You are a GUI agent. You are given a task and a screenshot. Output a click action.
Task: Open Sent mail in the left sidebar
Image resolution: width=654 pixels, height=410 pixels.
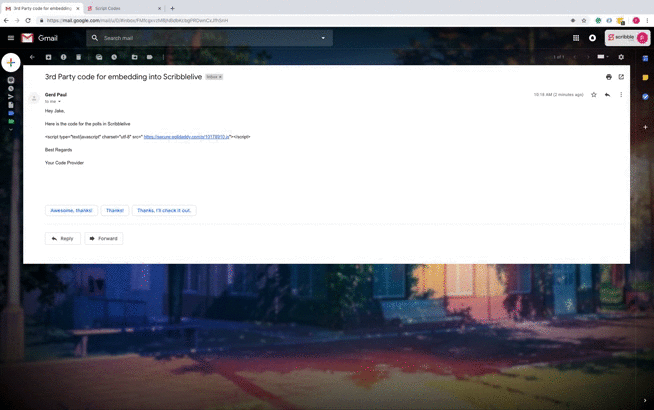pyautogui.click(x=11, y=97)
